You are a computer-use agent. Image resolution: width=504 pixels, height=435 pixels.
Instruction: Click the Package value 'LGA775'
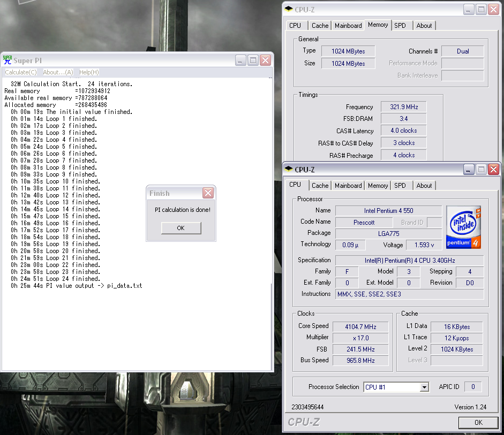point(389,234)
